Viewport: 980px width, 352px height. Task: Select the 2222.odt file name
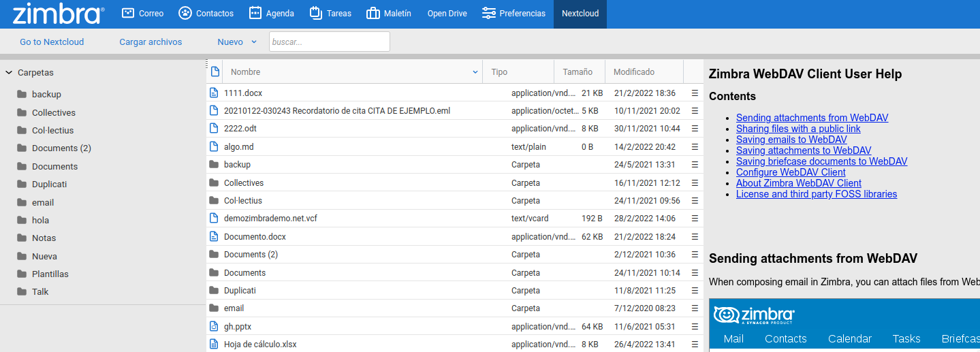[240, 128]
